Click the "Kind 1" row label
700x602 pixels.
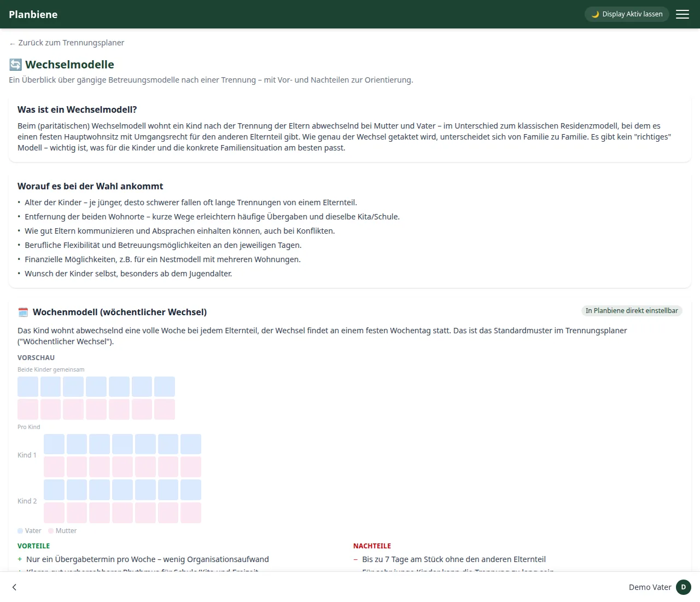tap(27, 455)
